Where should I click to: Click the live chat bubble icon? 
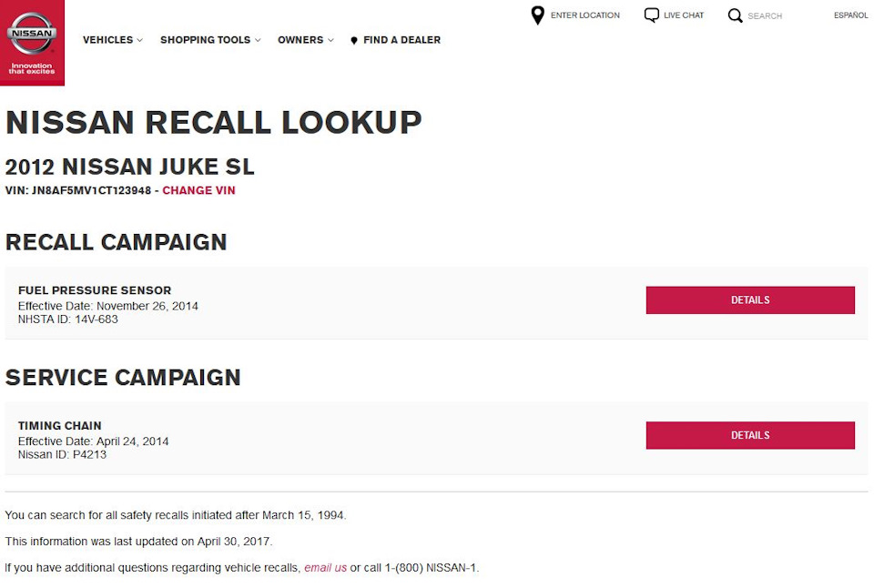pos(651,15)
